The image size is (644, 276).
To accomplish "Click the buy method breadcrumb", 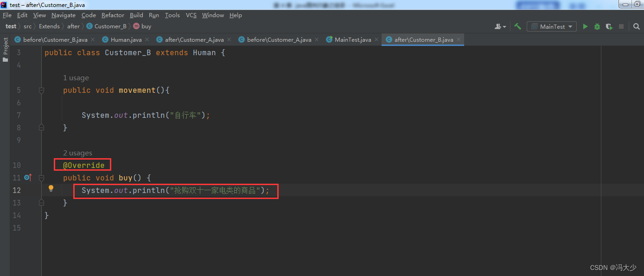I will pos(142,26).
